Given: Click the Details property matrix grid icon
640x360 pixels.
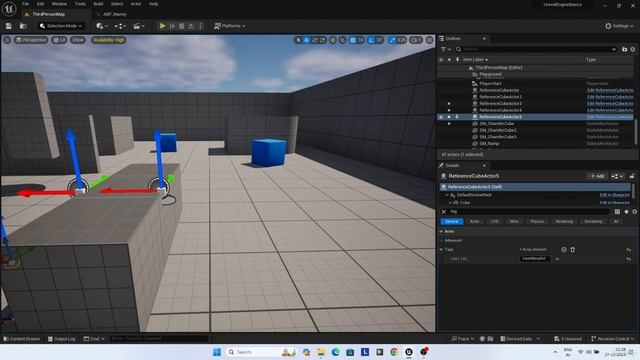Looking at the screenshot, I should click(x=617, y=212).
